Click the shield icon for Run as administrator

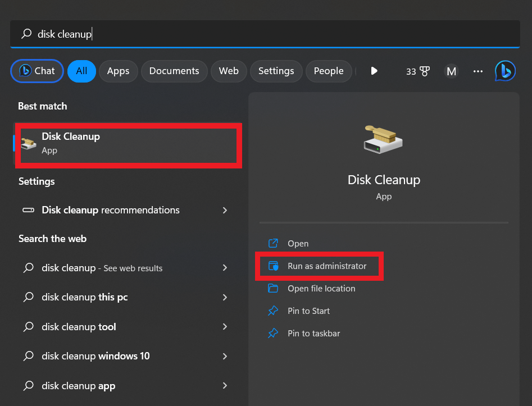click(x=273, y=266)
